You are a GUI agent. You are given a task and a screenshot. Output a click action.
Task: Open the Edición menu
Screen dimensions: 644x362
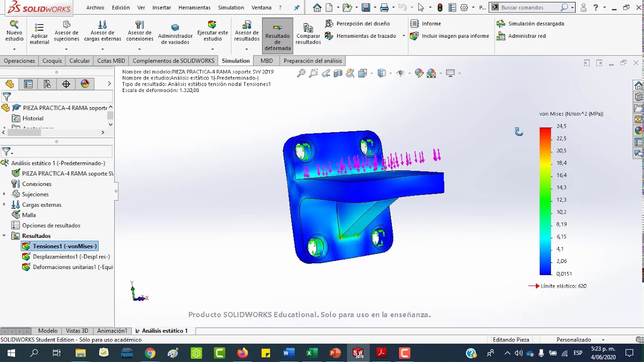pos(121,8)
